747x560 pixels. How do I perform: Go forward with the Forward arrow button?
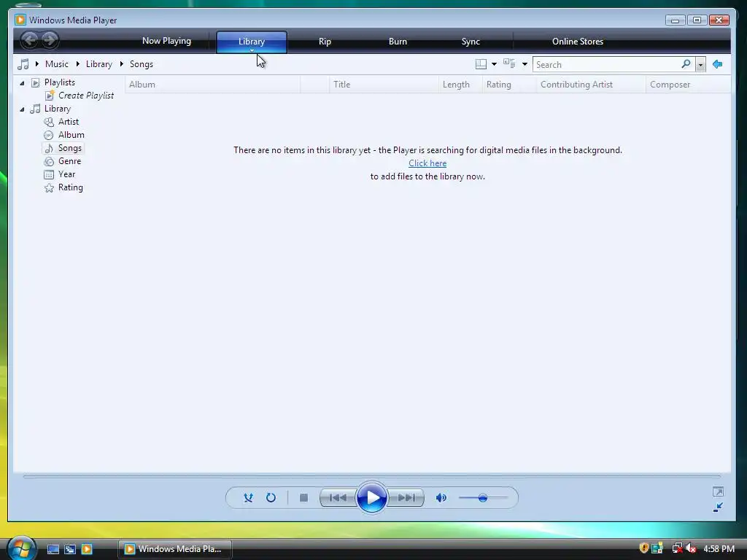[x=50, y=40]
